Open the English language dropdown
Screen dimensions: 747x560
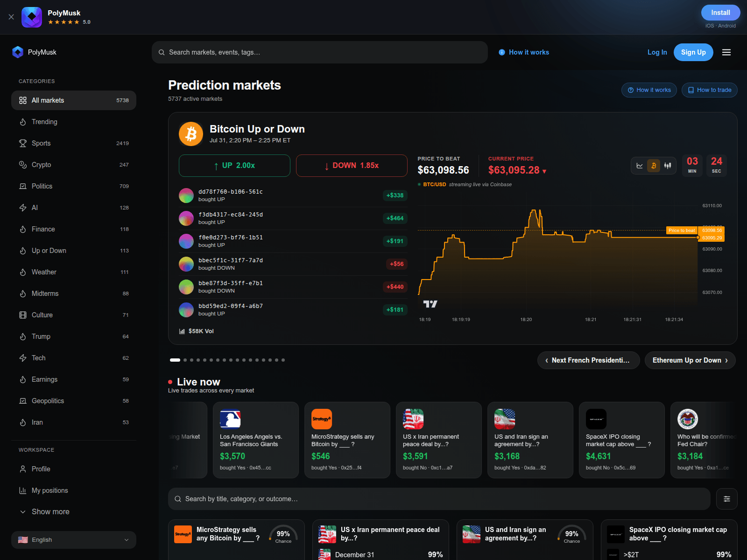click(74, 540)
